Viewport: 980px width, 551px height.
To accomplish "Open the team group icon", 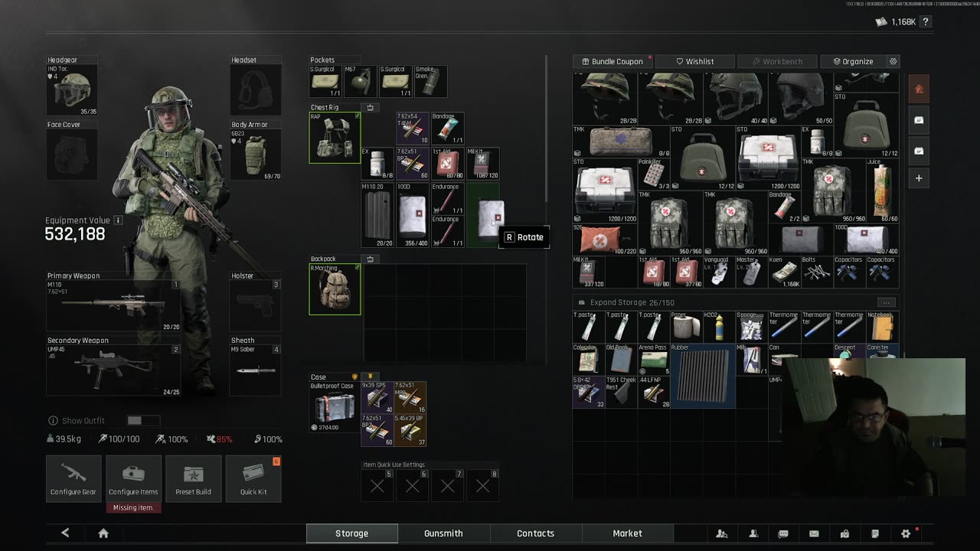I will click(722, 533).
